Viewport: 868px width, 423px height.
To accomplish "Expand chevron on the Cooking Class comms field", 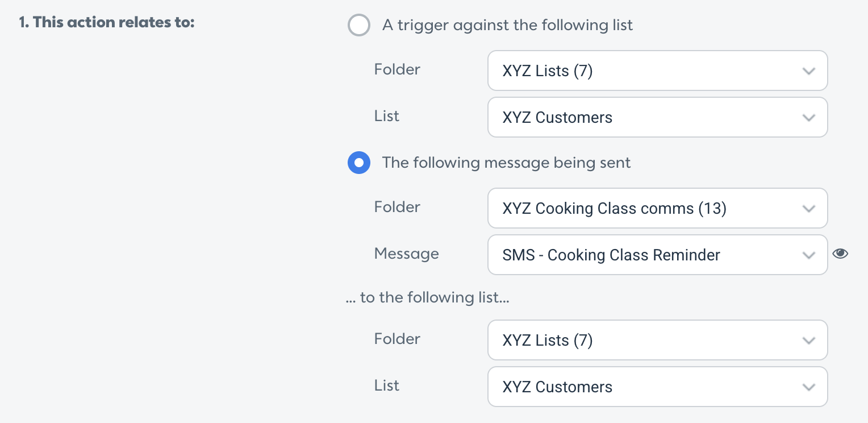I will pyautogui.click(x=808, y=209).
